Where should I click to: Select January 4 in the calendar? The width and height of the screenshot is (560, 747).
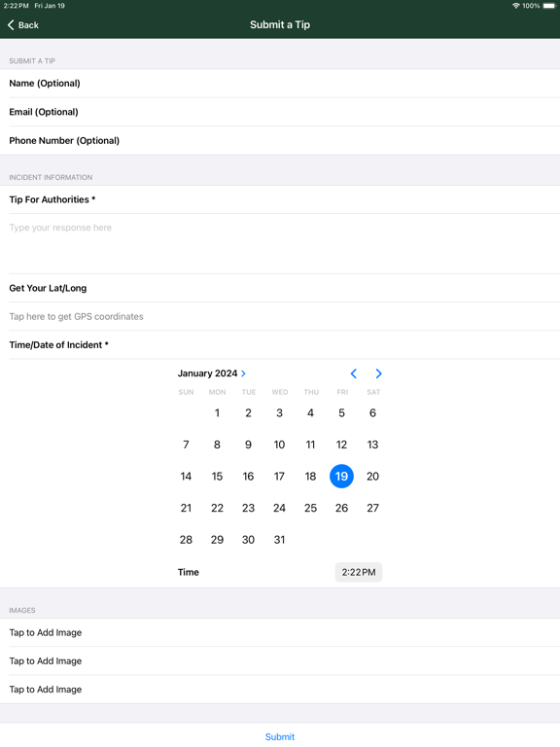pyautogui.click(x=310, y=413)
